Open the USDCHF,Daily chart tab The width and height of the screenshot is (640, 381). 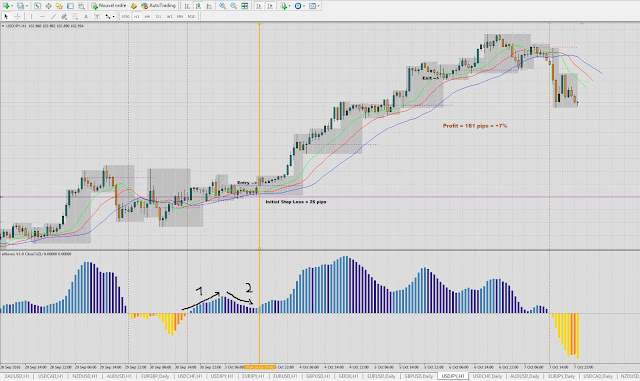tap(487, 376)
